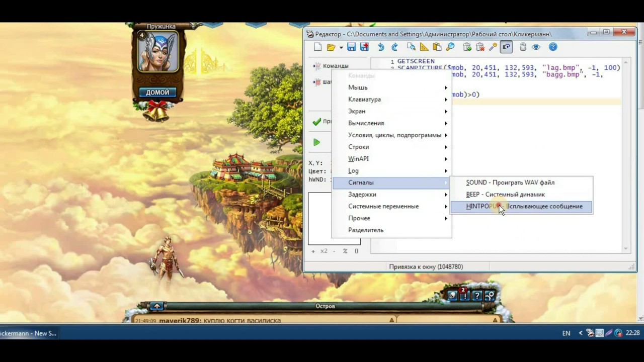Insert SOUND - Проиграть WAV файл command
Viewport: 644px width, 362px height.
(x=521, y=183)
